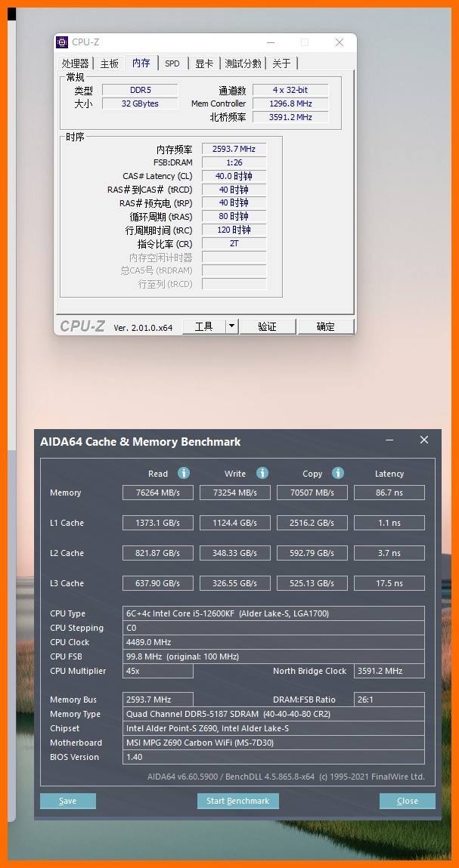Click Start Benchmark button

tap(237, 801)
